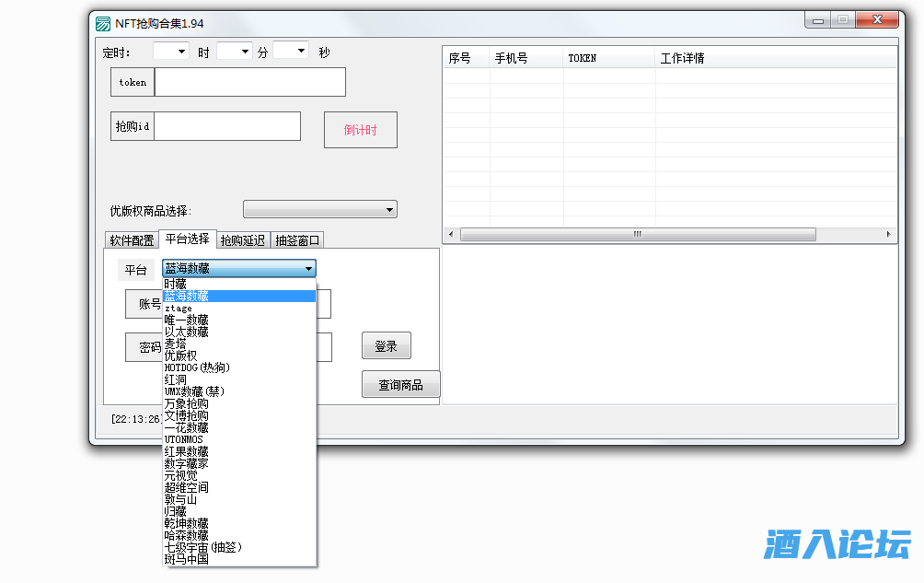
Task: Pick 七级宇宙(抽签) from the dropdown list
Action: (x=202, y=547)
